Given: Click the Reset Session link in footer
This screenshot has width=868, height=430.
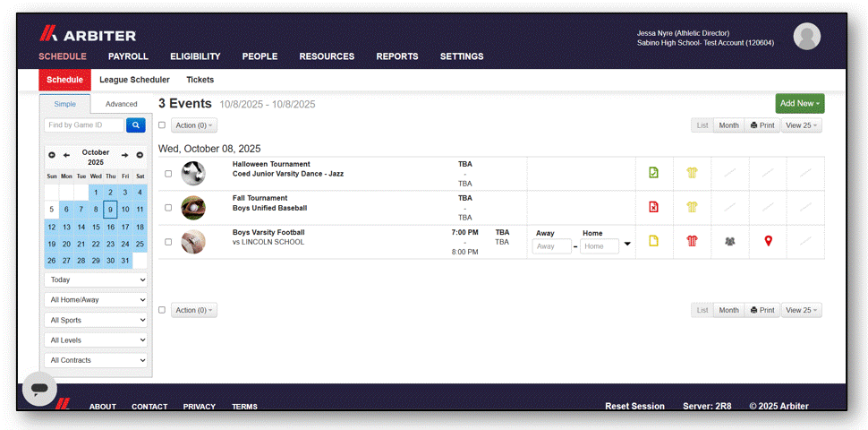Looking at the screenshot, I should pyautogui.click(x=635, y=406).
